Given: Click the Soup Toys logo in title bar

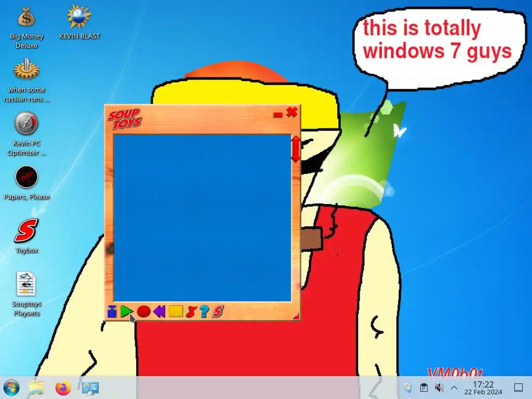Looking at the screenshot, I should (125, 119).
